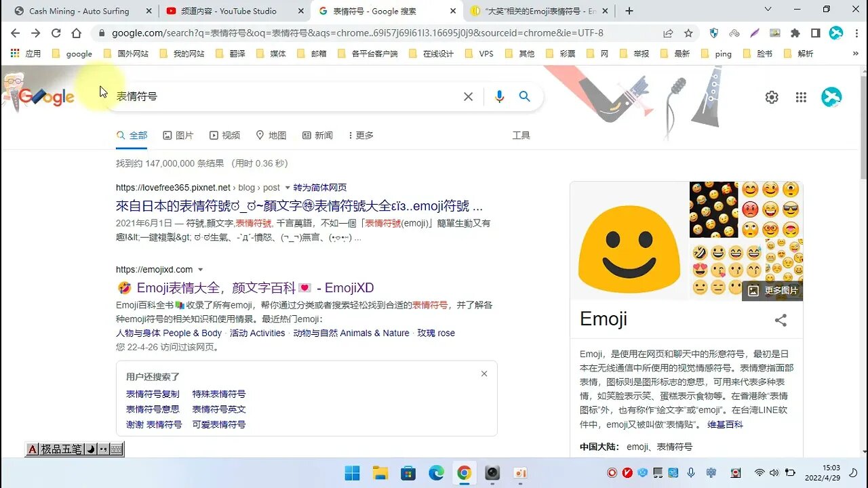
Task: Click the shield extension icon
Action: coord(714,33)
